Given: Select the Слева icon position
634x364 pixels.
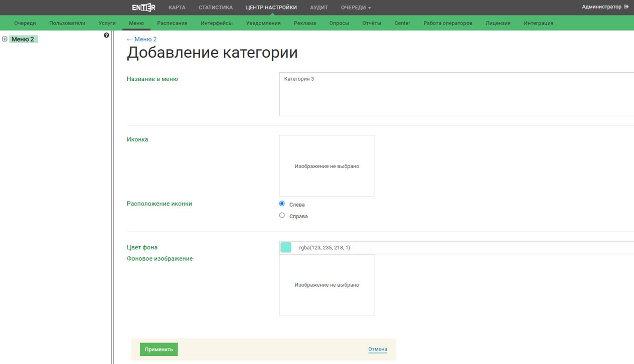Looking at the screenshot, I should pyautogui.click(x=282, y=204).
